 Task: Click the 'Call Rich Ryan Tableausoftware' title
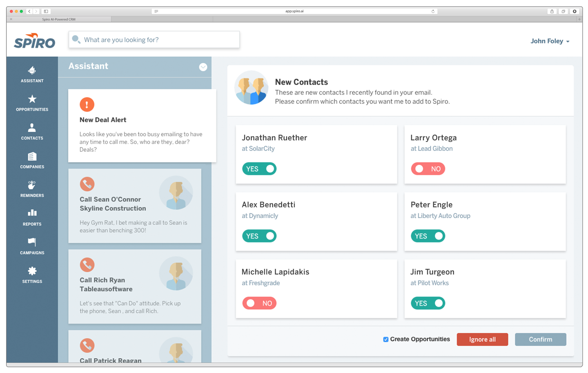[x=106, y=284]
